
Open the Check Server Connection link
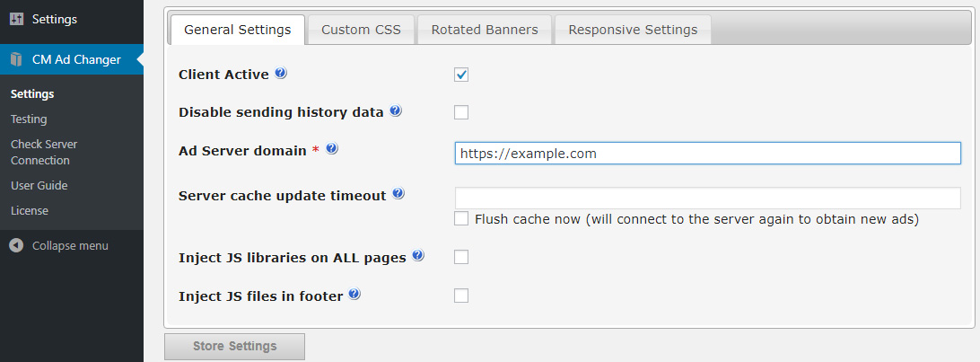pyautogui.click(x=44, y=152)
